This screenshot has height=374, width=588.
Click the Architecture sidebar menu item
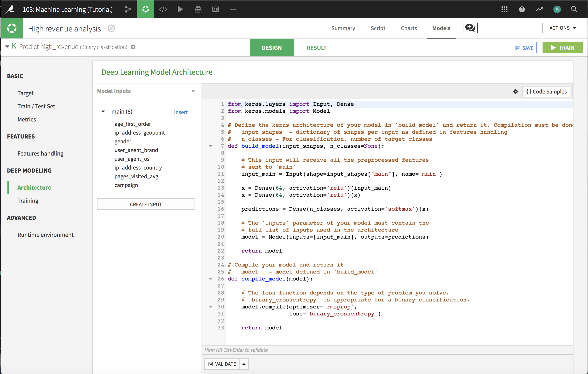34,187
